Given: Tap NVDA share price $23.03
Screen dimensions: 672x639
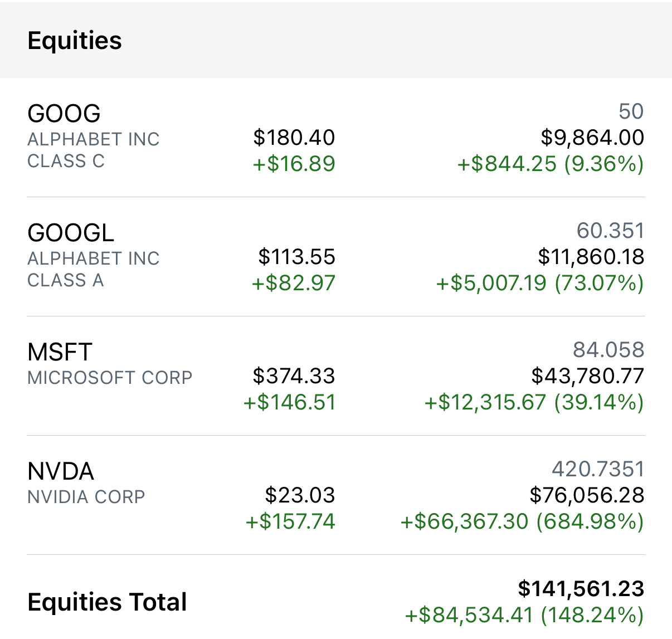Looking at the screenshot, I should click(x=300, y=495).
